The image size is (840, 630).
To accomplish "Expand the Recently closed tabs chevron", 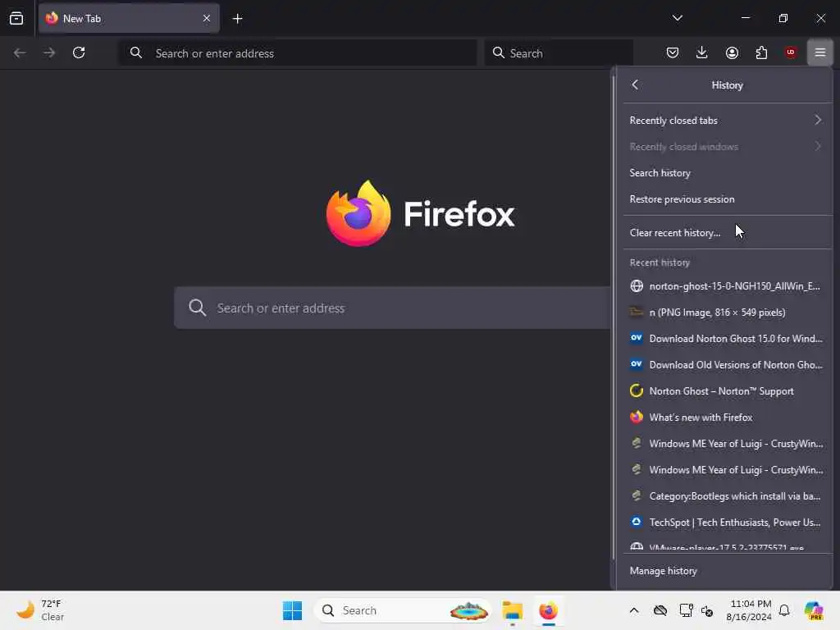I will [818, 120].
